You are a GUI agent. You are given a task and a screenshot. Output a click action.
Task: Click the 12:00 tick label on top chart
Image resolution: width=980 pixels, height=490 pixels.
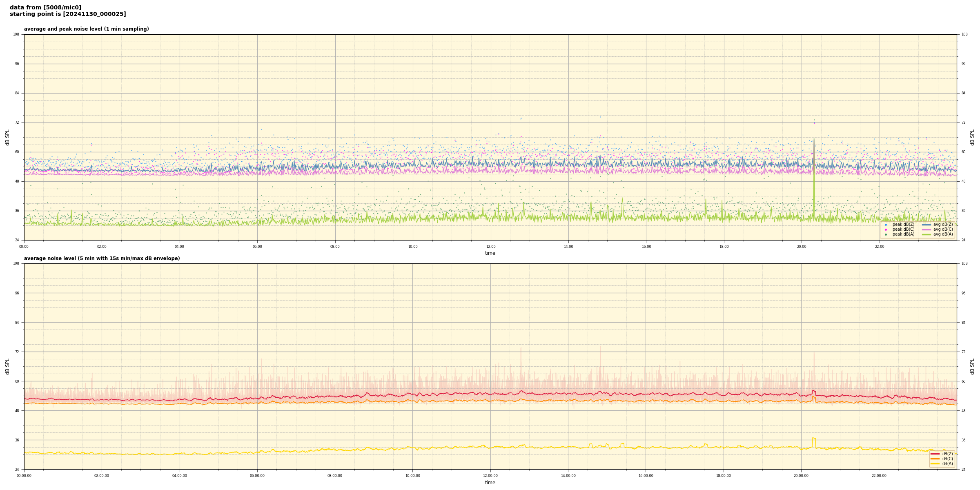pyautogui.click(x=490, y=247)
